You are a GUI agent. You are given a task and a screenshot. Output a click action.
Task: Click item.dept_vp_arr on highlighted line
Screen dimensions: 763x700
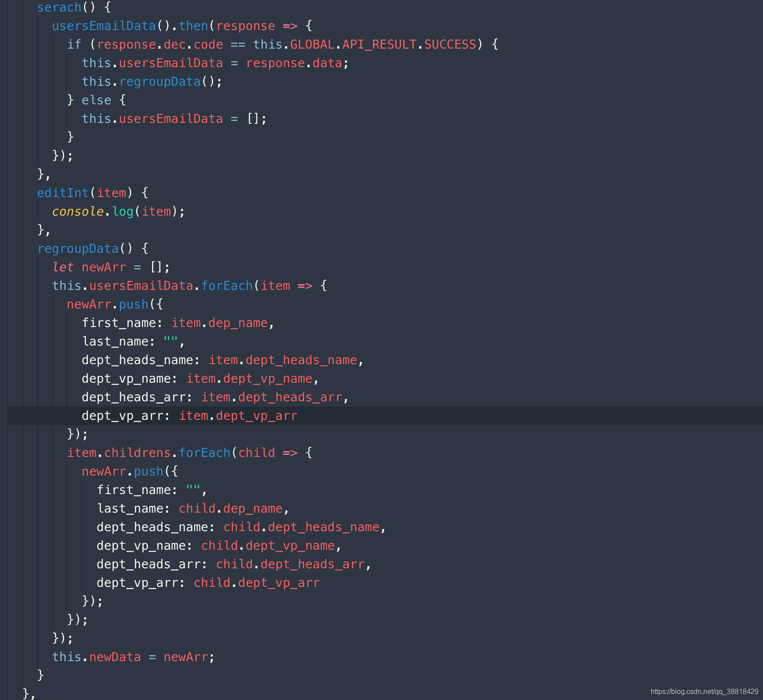pos(238,415)
